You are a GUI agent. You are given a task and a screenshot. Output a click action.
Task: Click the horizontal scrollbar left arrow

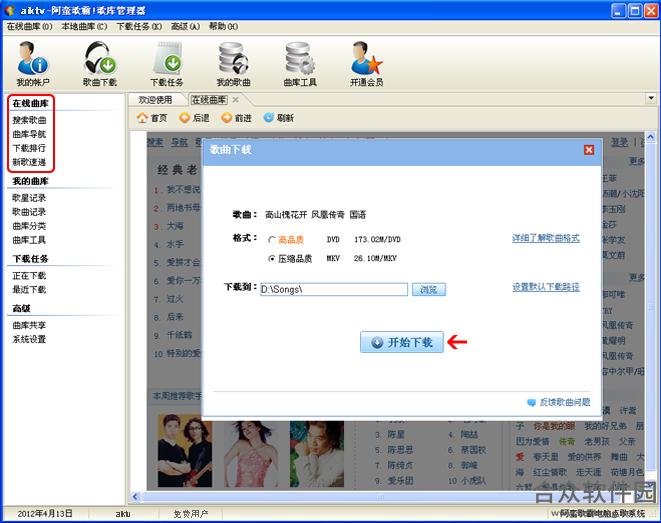[135, 496]
